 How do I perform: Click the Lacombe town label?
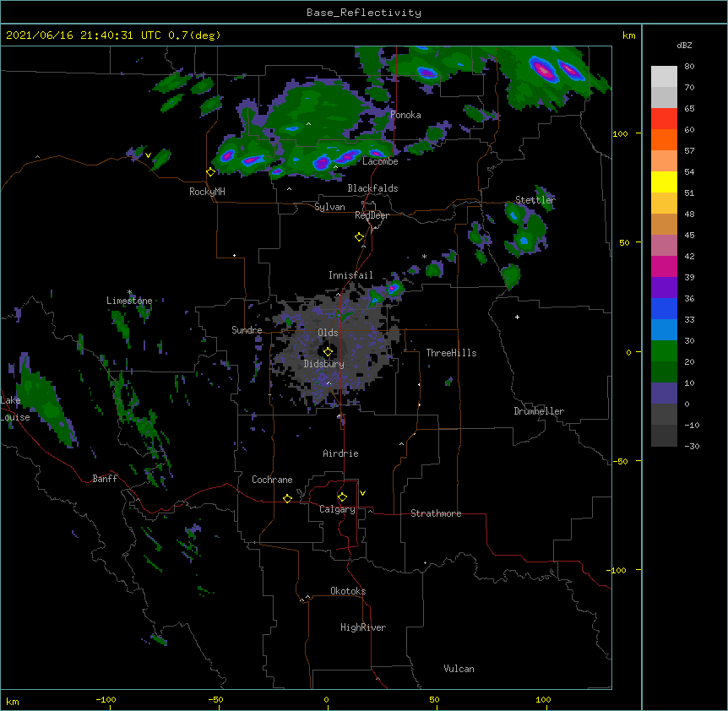(x=380, y=161)
